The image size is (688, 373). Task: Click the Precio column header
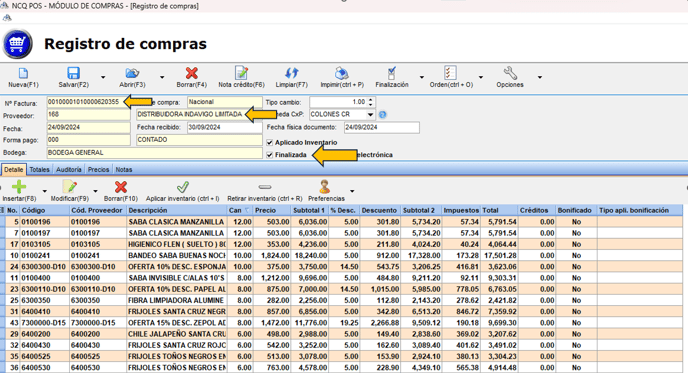[271, 210]
